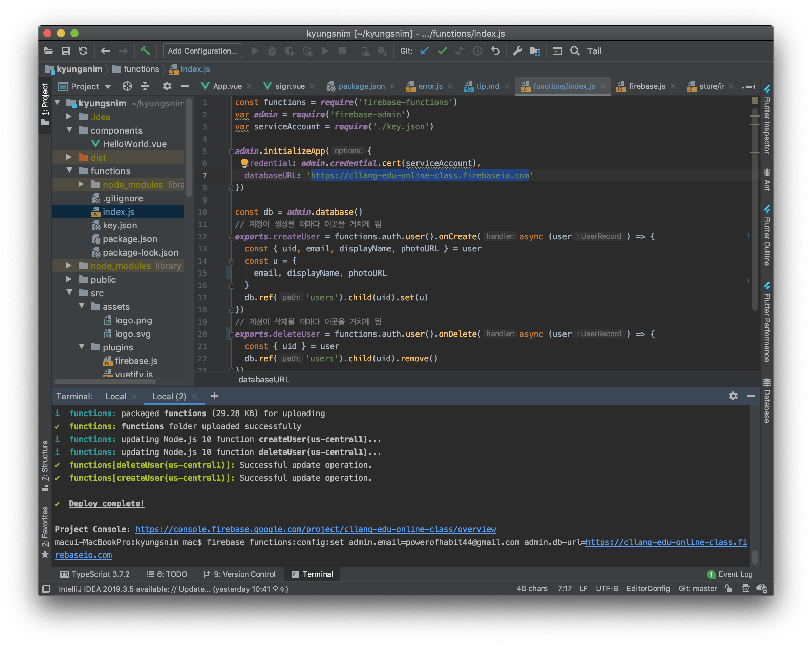The height and width of the screenshot is (646, 812).
Task: Toggle the Database tool window sidebar button
Action: [x=767, y=401]
